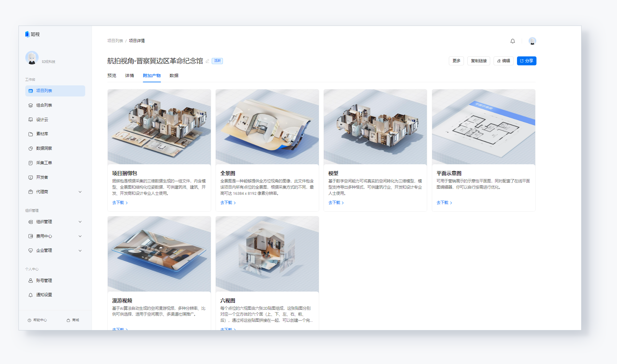
Task: Click the 平面示意图 card image
Action: [484, 127]
